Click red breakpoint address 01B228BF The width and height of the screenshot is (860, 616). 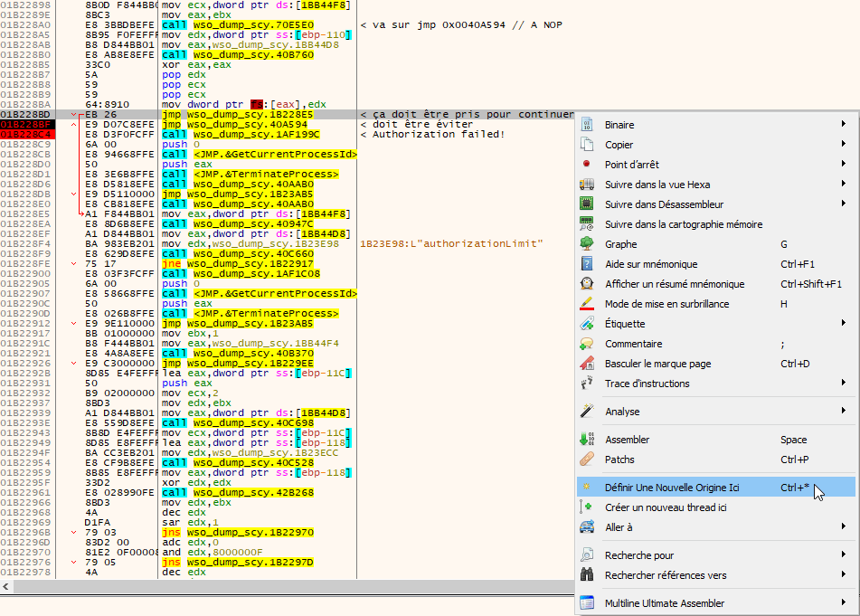pyautogui.click(x=26, y=124)
